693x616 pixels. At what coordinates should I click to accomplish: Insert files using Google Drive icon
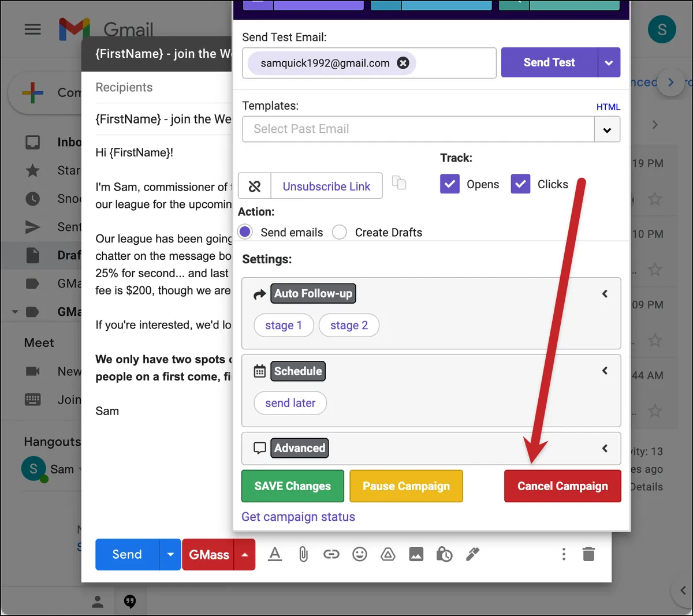click(388, 554)
